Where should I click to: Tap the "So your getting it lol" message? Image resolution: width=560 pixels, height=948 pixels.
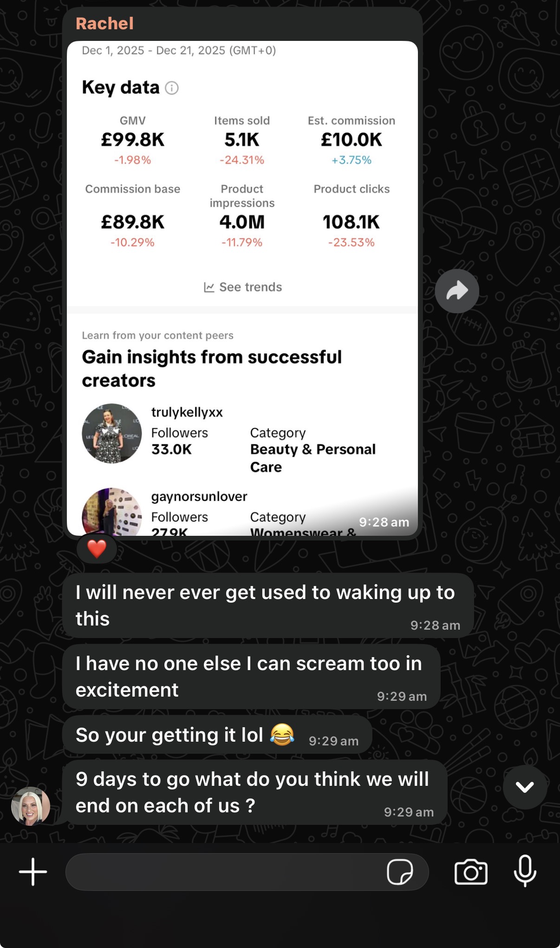[186, 735]
